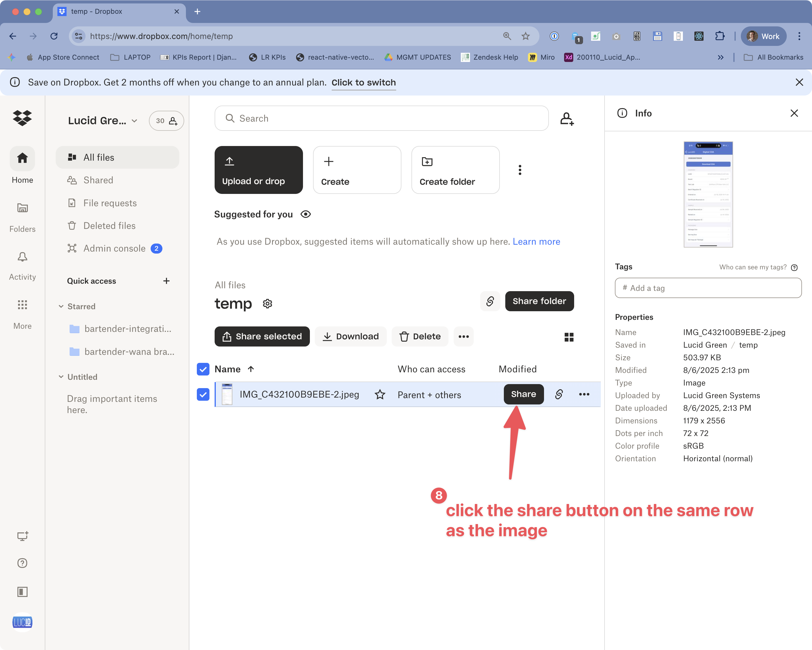This screenshot has width=812, height=650.
Task: Collapse the Untitled section
Action: coord(61,377)
